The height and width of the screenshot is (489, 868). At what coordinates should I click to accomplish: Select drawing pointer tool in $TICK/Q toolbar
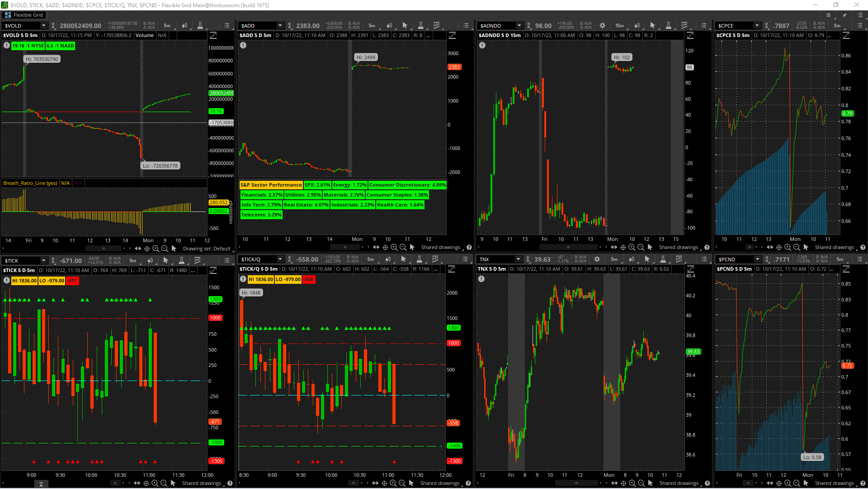point(404,259)
